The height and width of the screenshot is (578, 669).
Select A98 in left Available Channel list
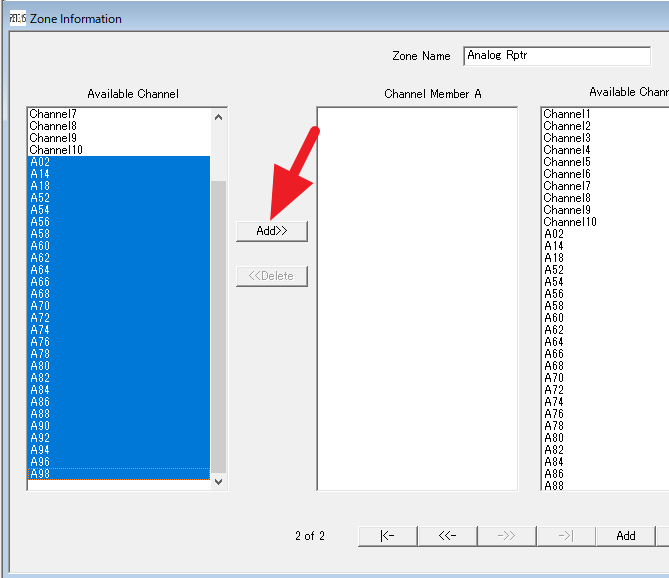click(x=40, y=474)
